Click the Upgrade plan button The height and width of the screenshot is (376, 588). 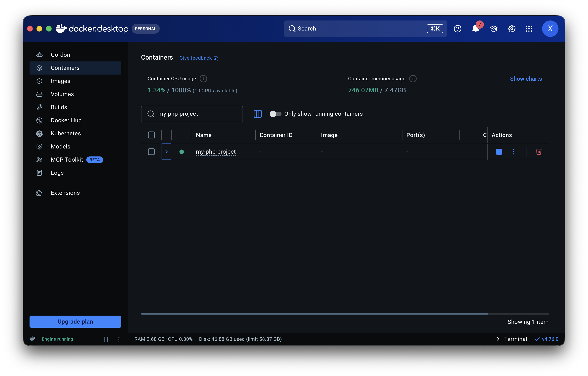point(75,322)
